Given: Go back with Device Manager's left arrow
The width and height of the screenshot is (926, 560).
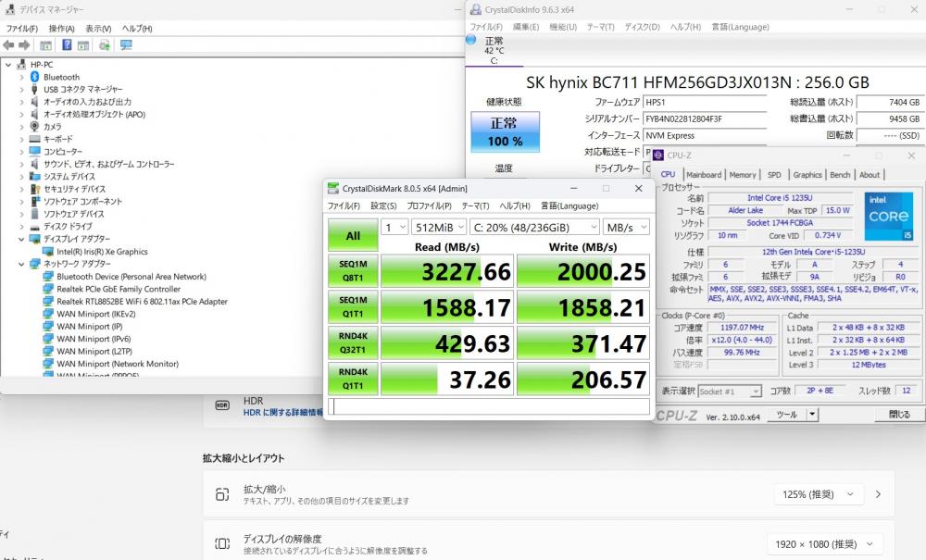Looking at the screenshot, I should pyautogui.click(x=8, y=44).
